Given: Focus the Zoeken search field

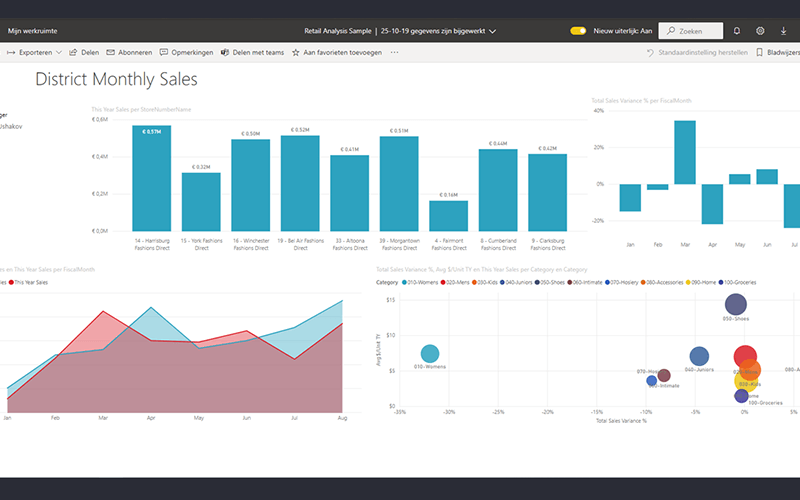Looking at the screenshot, I should (x=690, y=31).
